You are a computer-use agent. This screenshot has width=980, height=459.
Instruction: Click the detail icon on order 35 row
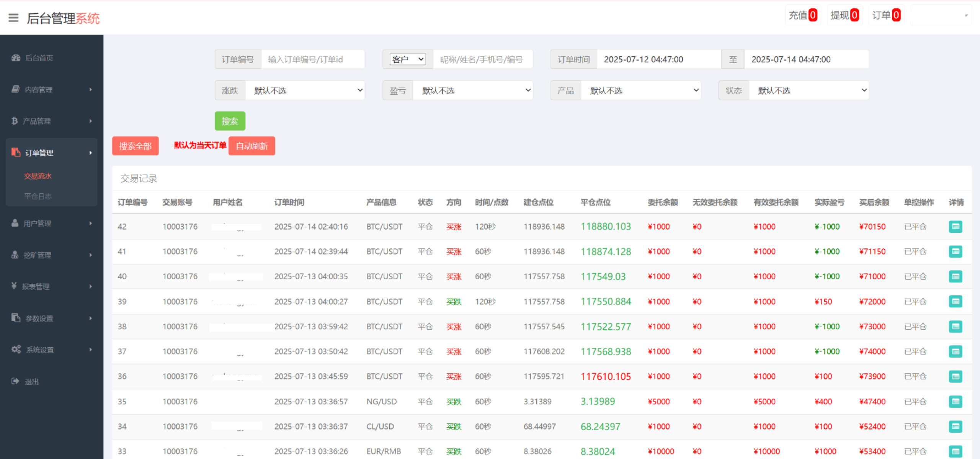(955, 402)
